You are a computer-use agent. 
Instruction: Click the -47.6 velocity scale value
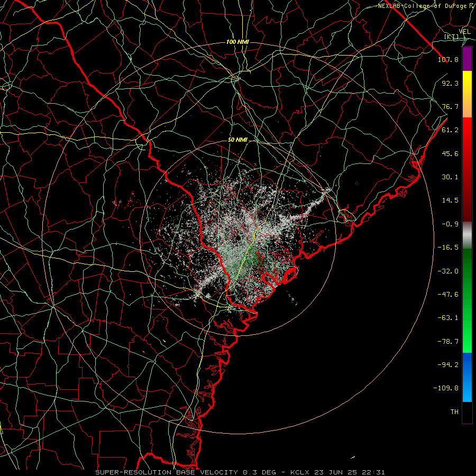(x=448, y=295)
